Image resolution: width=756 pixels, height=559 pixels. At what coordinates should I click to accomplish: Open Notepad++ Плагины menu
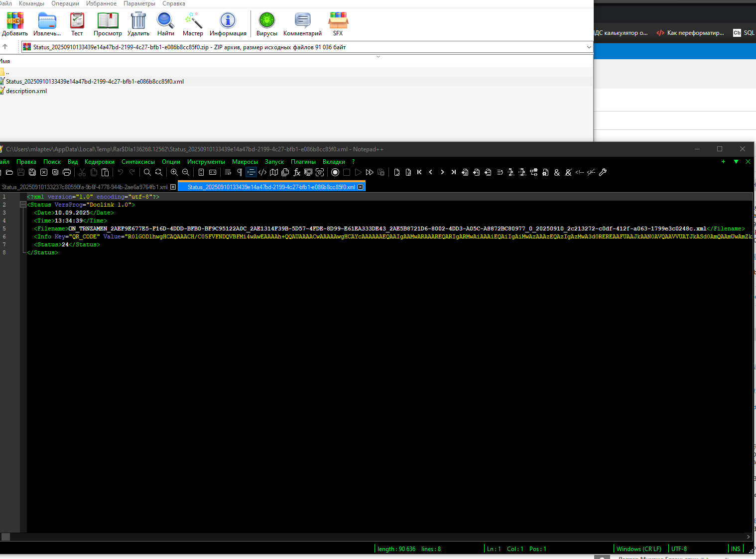(303, 162)
